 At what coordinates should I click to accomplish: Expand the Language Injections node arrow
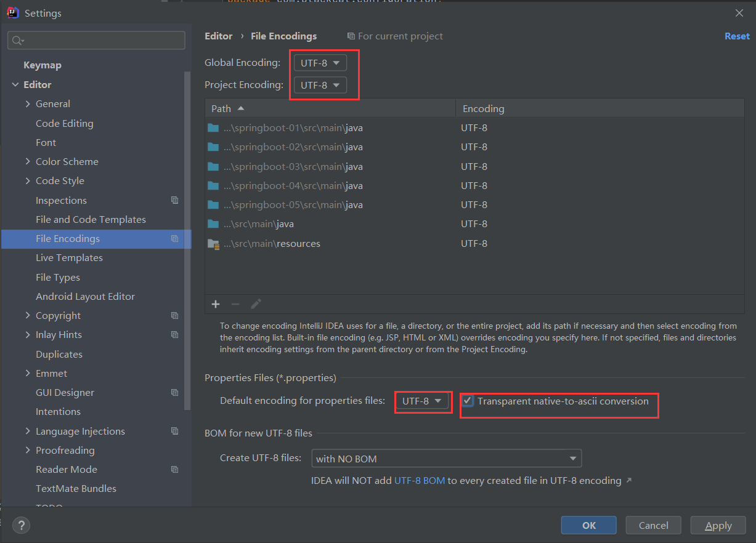28,431
